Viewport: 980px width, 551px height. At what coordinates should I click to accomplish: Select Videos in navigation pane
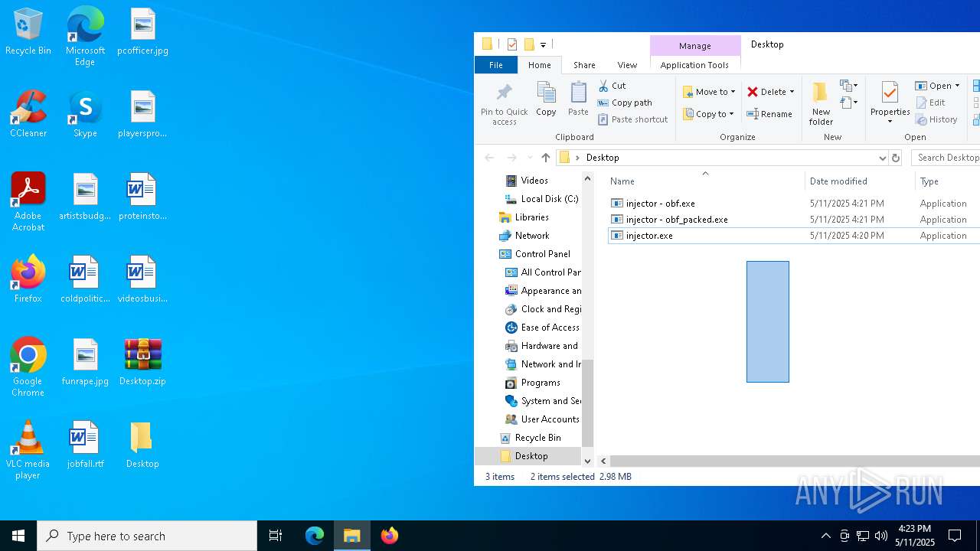534,181
